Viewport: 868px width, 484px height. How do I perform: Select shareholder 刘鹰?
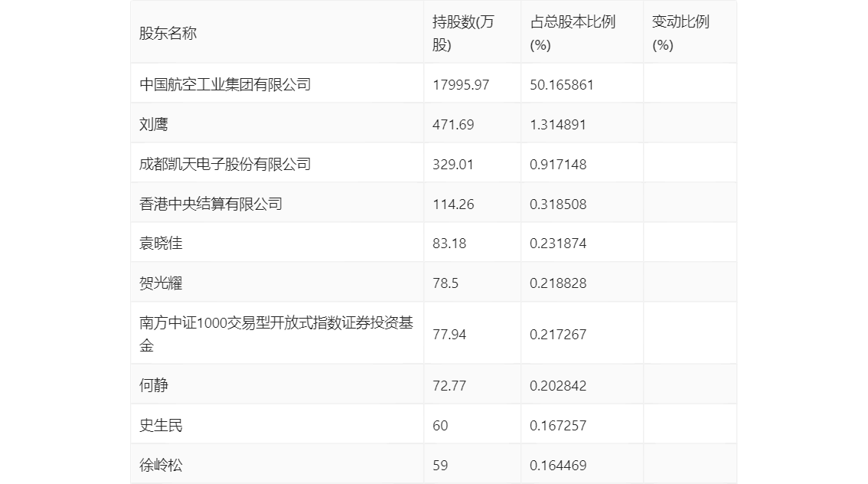coord(153,124)
